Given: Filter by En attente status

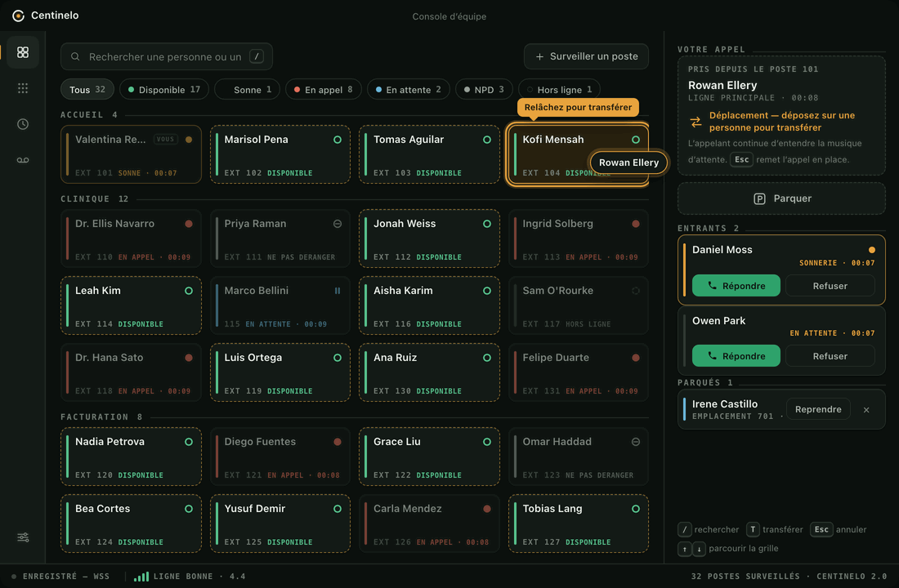Looking at the screenshot, I should pos(408,89).
